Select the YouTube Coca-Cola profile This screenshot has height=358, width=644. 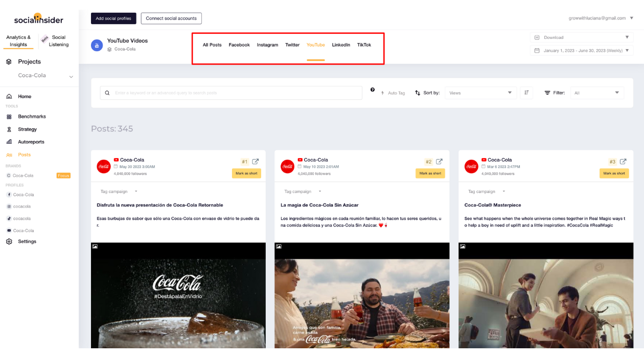tap(20, 231)
